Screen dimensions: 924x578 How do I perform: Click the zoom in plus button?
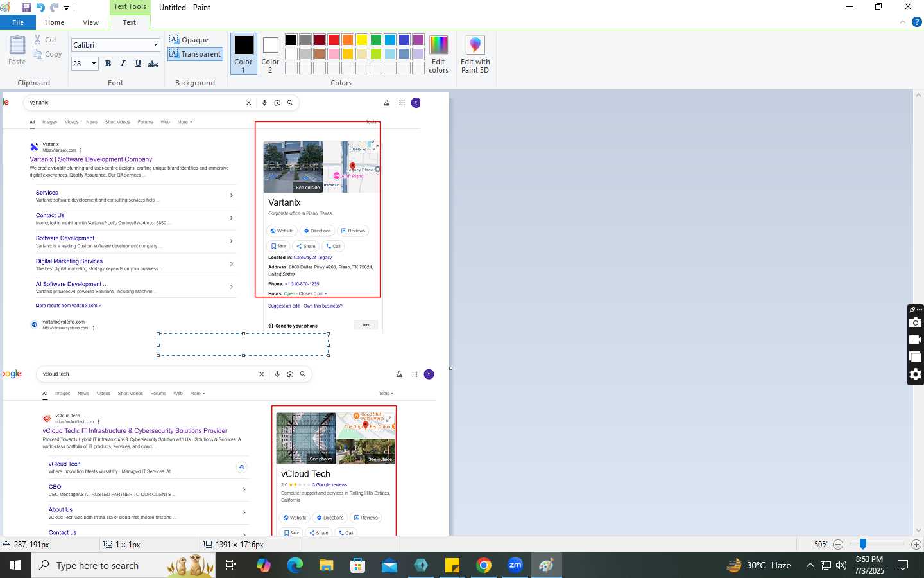coord(916,545)
